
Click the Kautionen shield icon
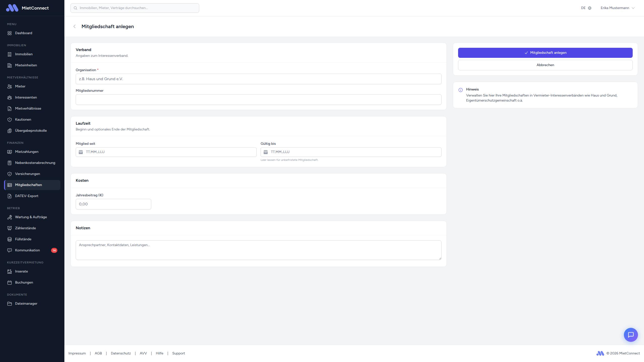pyautogui.click(x=10, y=120)
